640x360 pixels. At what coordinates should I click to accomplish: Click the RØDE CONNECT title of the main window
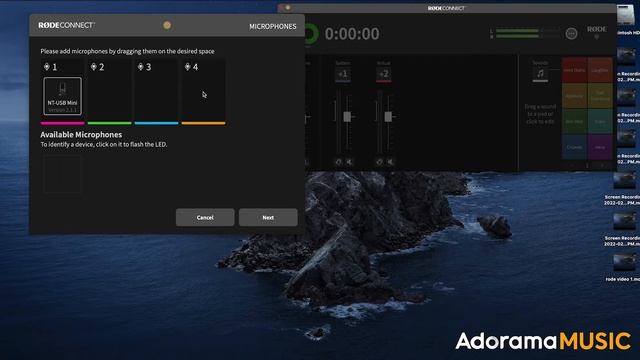point(447,8)
